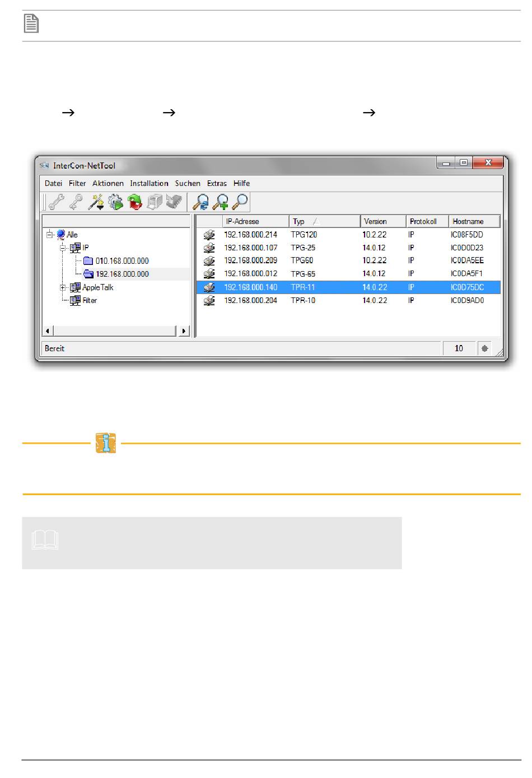Select device row 192.168.000.140
Image resolution: width=532 pixels, height=778 pixels.
coord(348,287)
